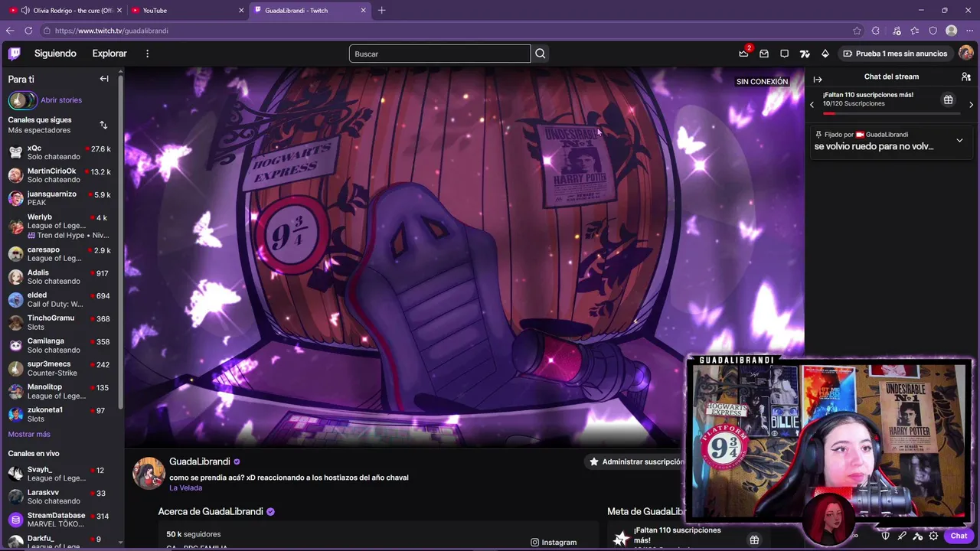Open MartinCirioOk channel in sidebar
Screen dimensions: 980x551
[60, 175]
